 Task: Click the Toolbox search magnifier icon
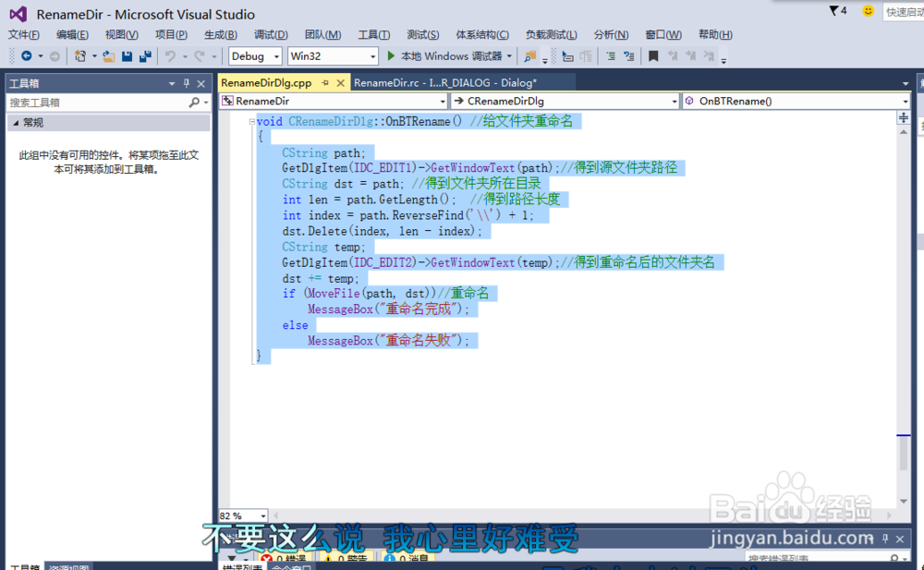(194, 103)
